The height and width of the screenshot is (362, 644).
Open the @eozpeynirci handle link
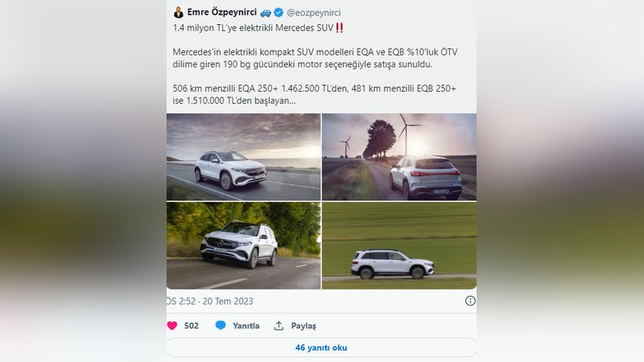(314, 13)
